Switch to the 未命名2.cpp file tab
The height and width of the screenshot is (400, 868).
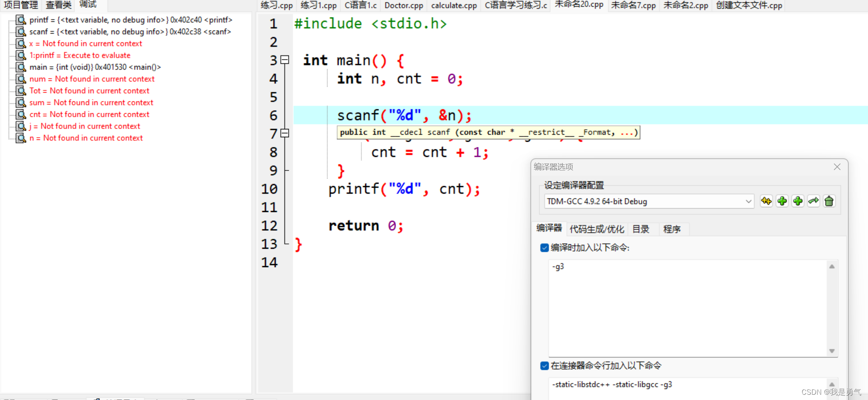[685, 5]
